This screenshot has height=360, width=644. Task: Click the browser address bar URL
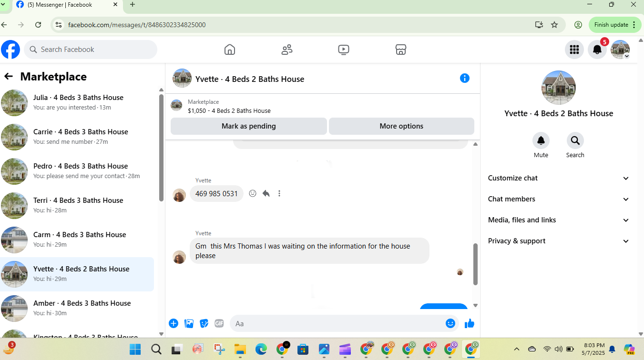[137, 25]
